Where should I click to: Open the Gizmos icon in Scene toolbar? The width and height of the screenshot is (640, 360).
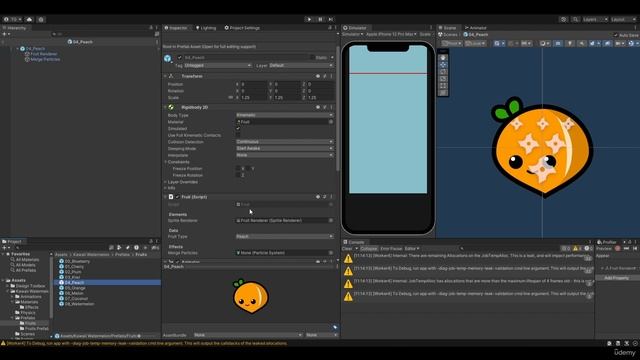point(631,43)
